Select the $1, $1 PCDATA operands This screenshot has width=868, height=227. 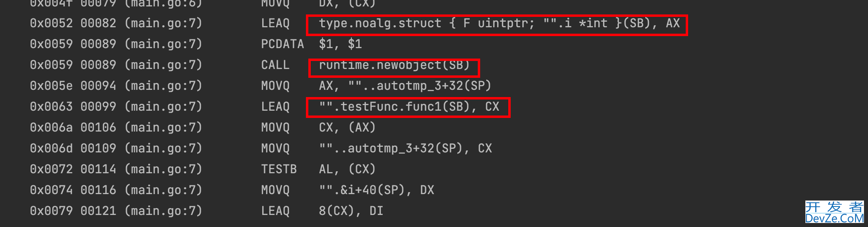tap(340, 44)
